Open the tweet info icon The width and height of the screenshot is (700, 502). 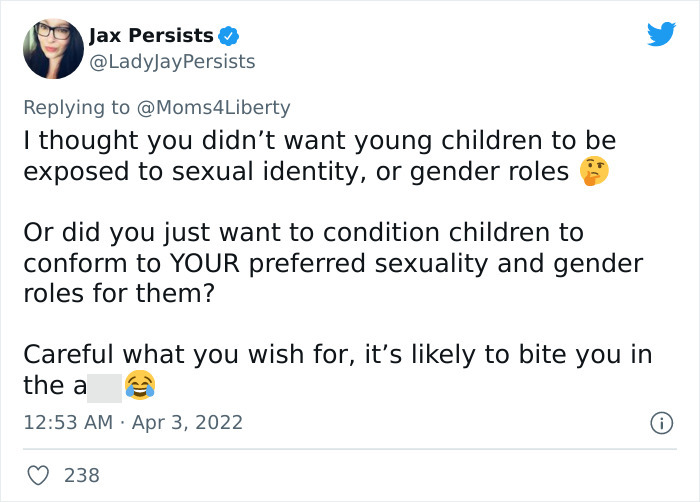660,423
